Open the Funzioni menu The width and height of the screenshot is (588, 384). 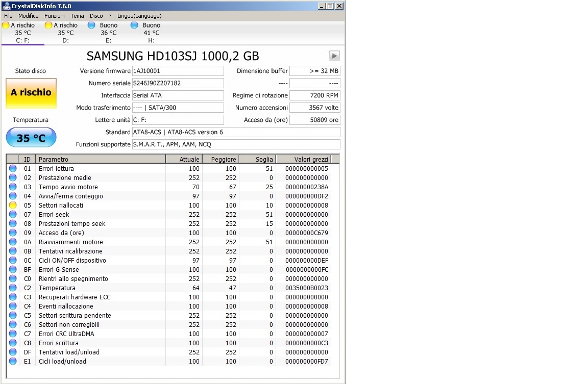(55, 16)
